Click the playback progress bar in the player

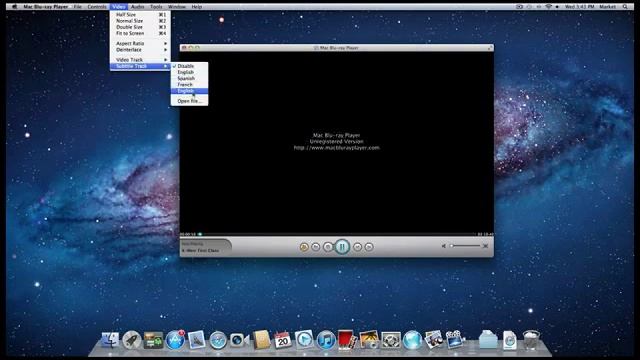336,234
